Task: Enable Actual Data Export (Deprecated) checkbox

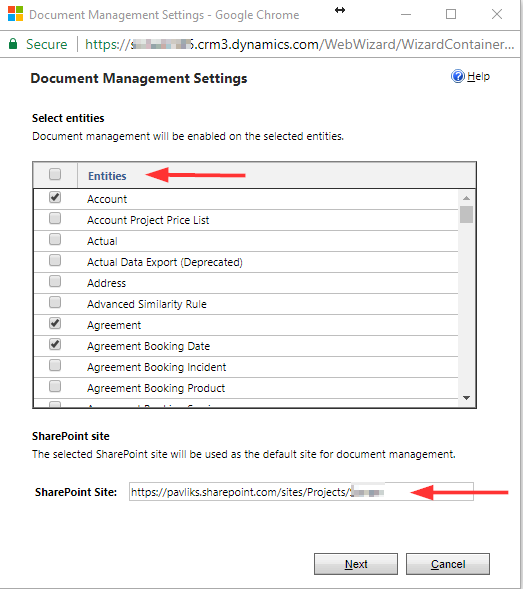Action: (x=55, y=260)
